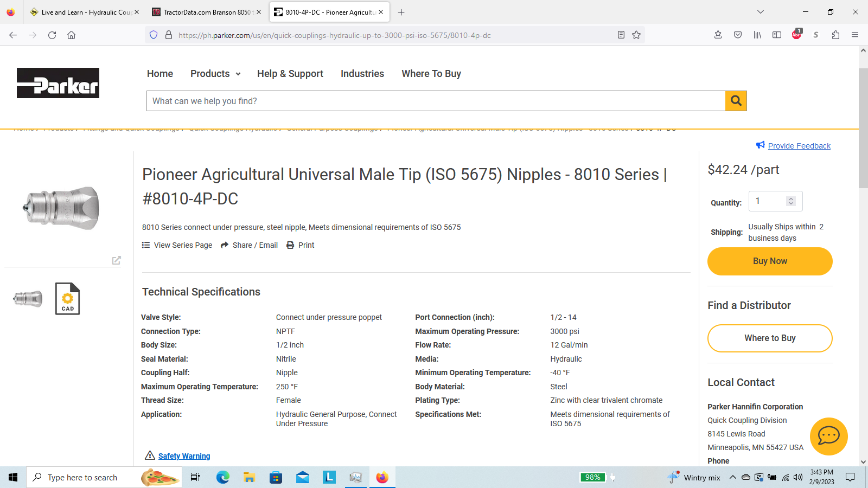Click the browser home icon
Screen dimensions: 868x488
point(71,35)
